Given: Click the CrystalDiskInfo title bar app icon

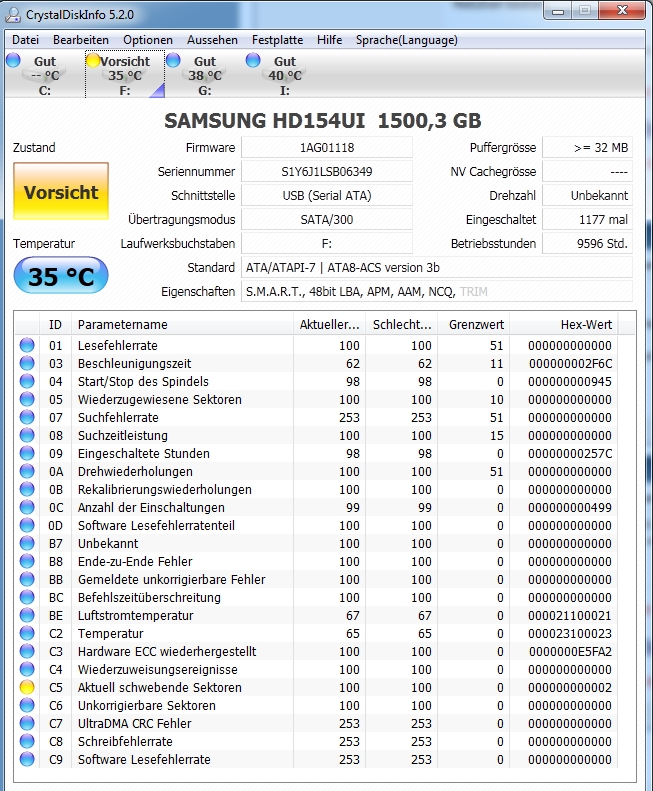Looking at the screenshot, I should (x=13, y=15).
